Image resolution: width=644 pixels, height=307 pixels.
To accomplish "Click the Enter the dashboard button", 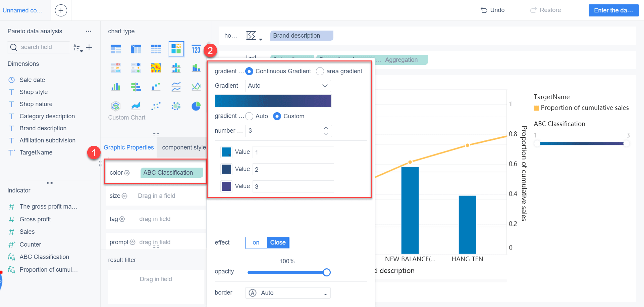I will [613, 10].
